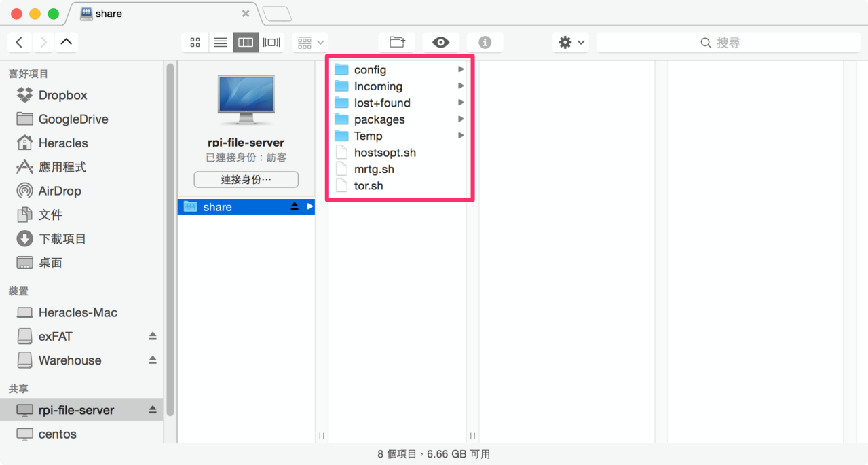Quick Look with the eye icon
Screen dimensions: 868x465
pos(440,42)
